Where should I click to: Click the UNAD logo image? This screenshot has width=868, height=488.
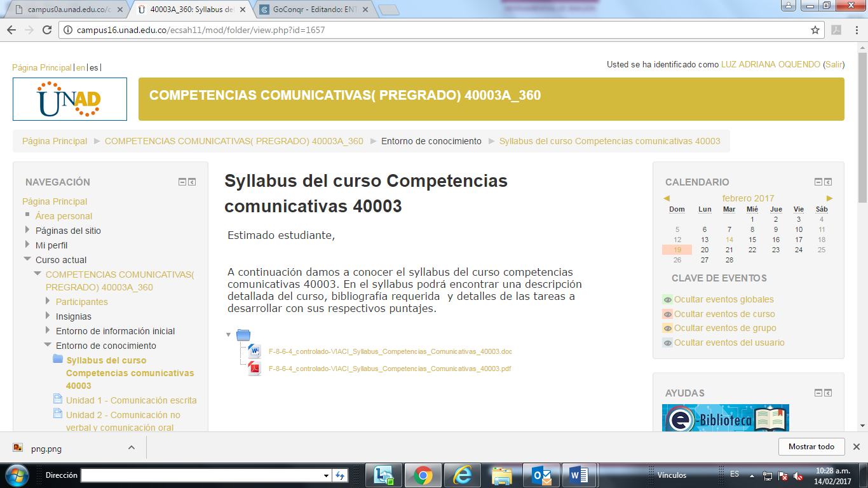70,99
